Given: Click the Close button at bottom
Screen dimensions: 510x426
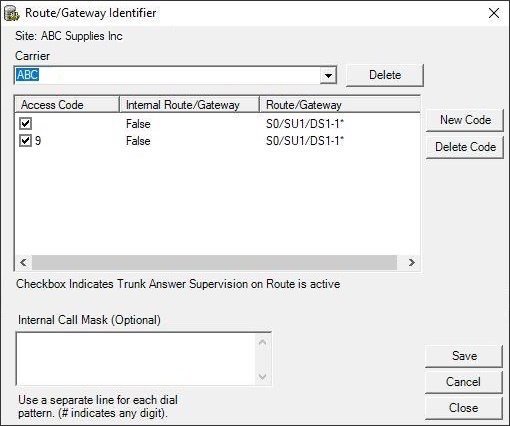Looking at the screenshot, I should click(x=464, y=408).
